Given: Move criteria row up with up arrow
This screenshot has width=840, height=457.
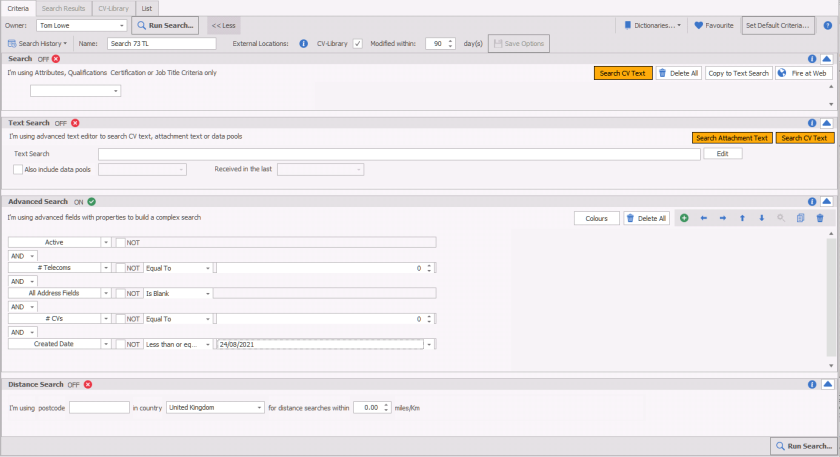Looking at the screenshot, I should (x=742, y=218).
